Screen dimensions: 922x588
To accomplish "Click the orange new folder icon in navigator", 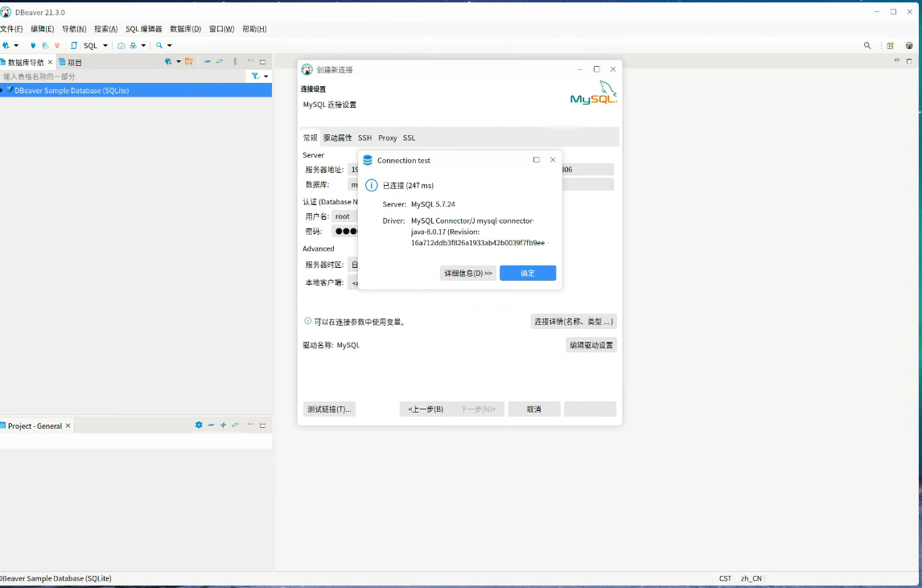I will pos(189,61).
